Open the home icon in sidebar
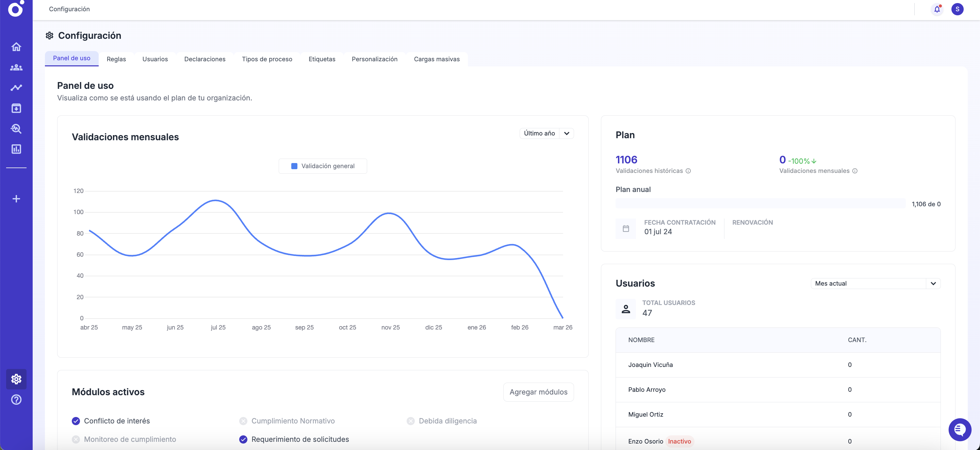The width and height of the screenshot is (980, 450). [16, 47]
